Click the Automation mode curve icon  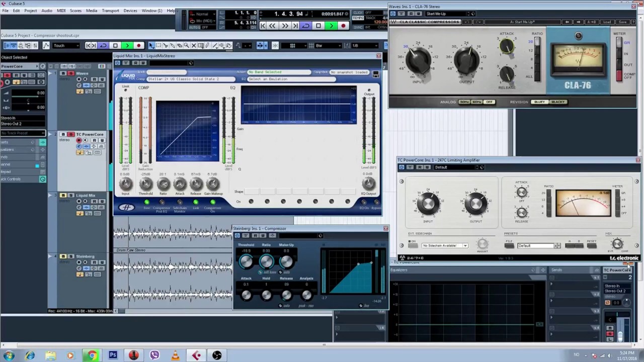click(46, 46)
